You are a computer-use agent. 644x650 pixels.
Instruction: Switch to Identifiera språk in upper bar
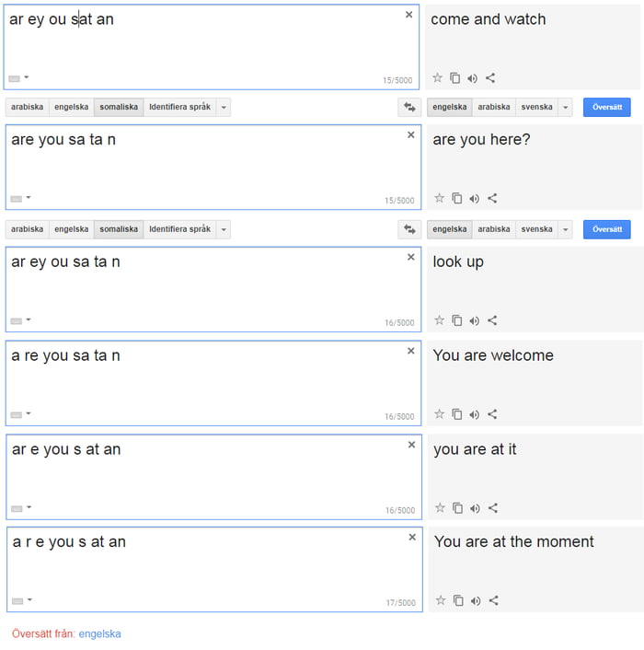179,107
